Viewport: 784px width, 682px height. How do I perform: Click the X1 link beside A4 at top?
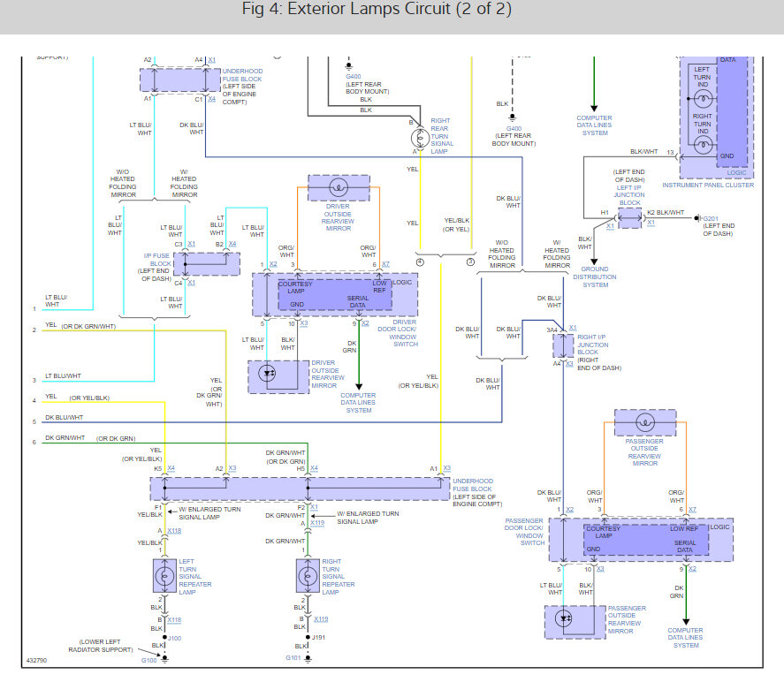[x=211, y=60]
